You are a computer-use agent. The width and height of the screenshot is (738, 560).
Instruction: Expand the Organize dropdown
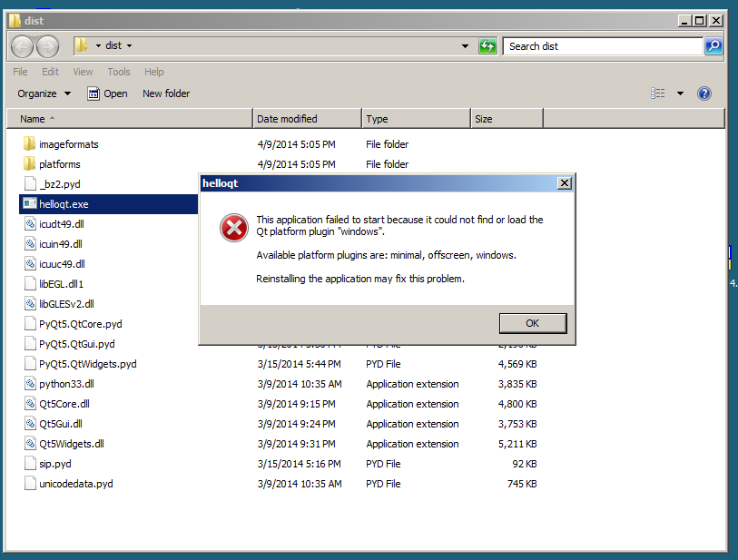click(44, 93)
